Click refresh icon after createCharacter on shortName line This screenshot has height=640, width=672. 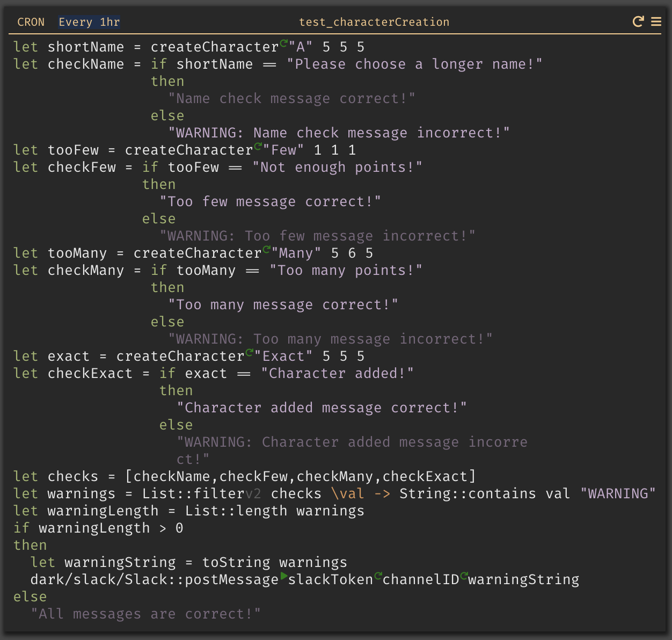tap(283, 43)
